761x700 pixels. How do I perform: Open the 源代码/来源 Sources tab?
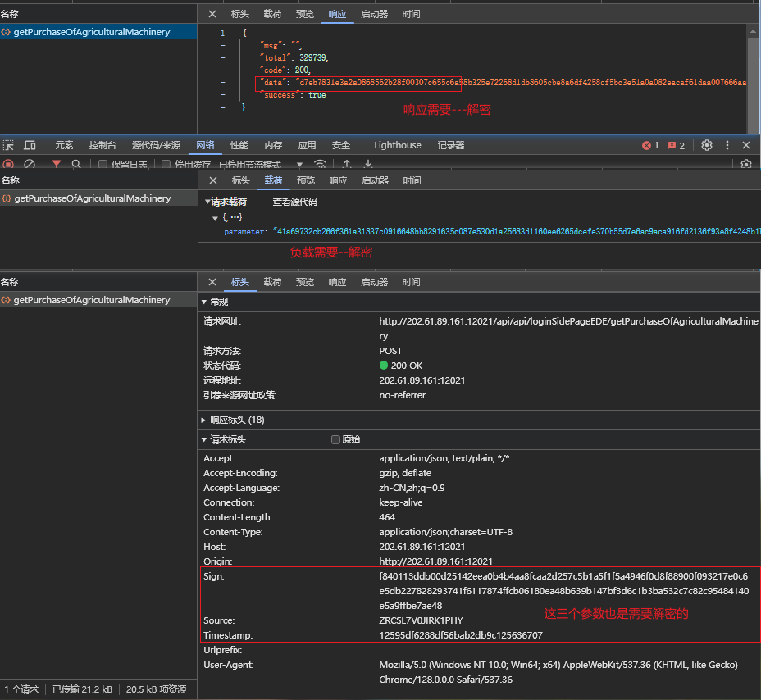click(157, 145)
